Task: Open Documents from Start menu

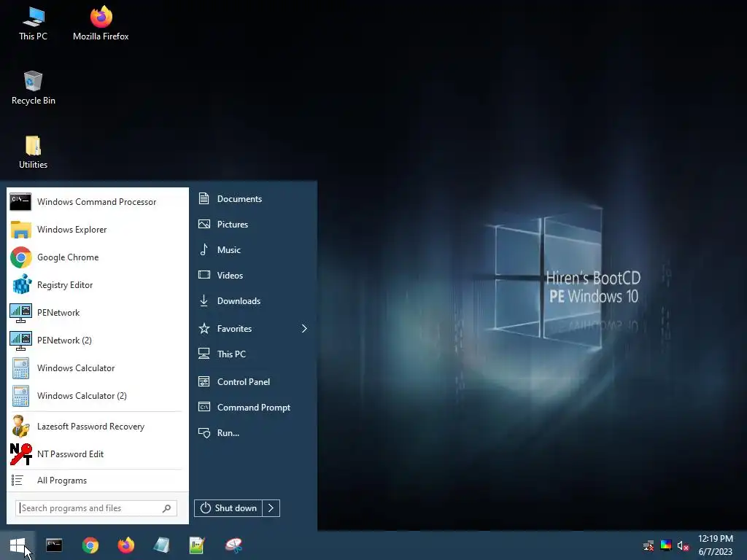Action: [x=253, y=198]
